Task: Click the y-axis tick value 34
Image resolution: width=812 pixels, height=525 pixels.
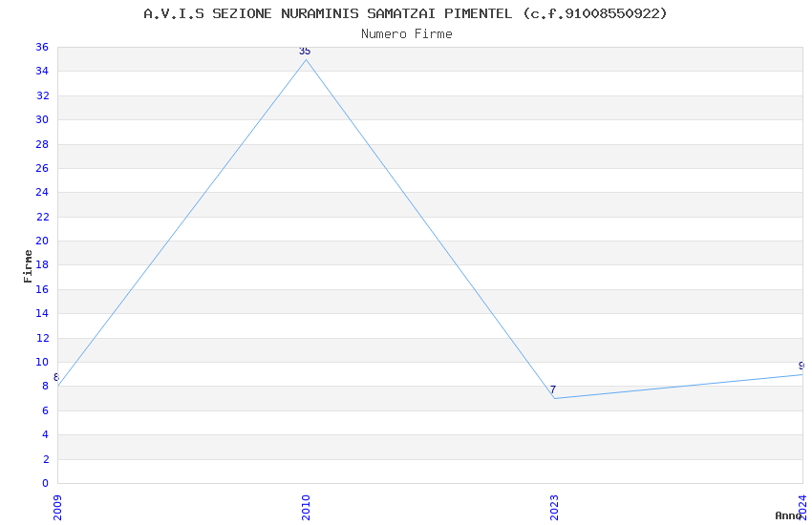Action: [42, 71]
